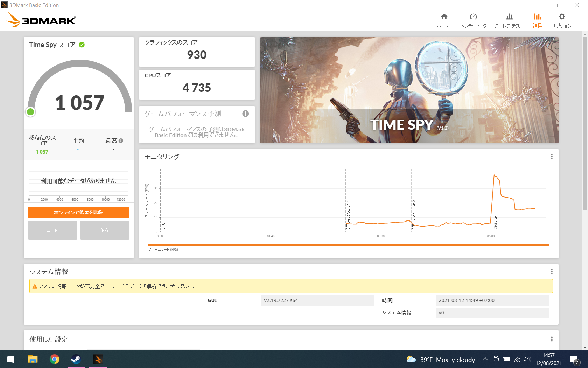Open the ベンチマーク (Benchmark) tab
Image resolution: width=588 pixels, height=368 pixels.
(473, 21)
